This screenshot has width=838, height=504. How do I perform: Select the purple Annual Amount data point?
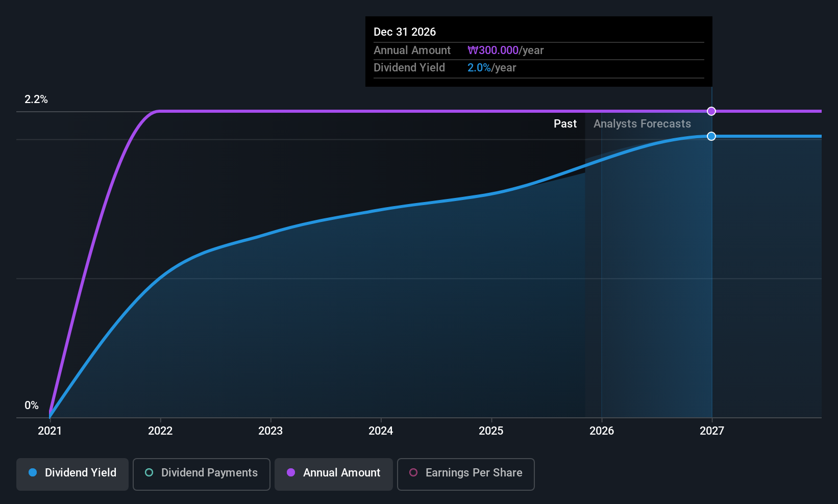(x=711, y=111)
